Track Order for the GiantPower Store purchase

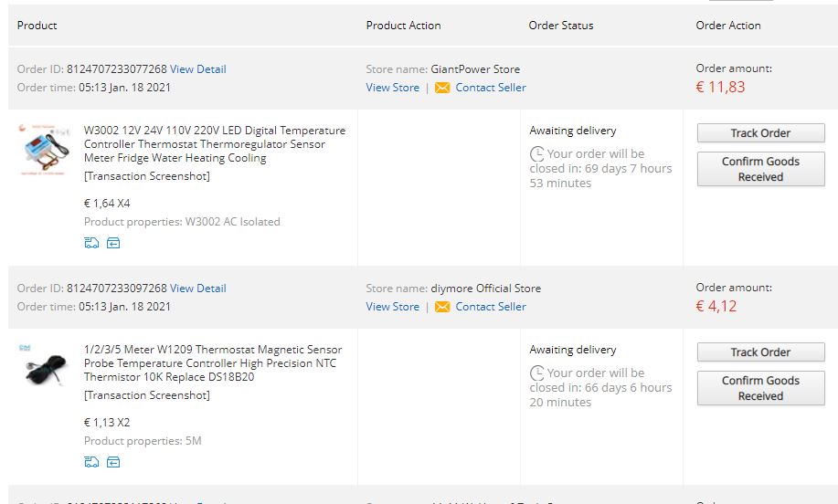760,133
